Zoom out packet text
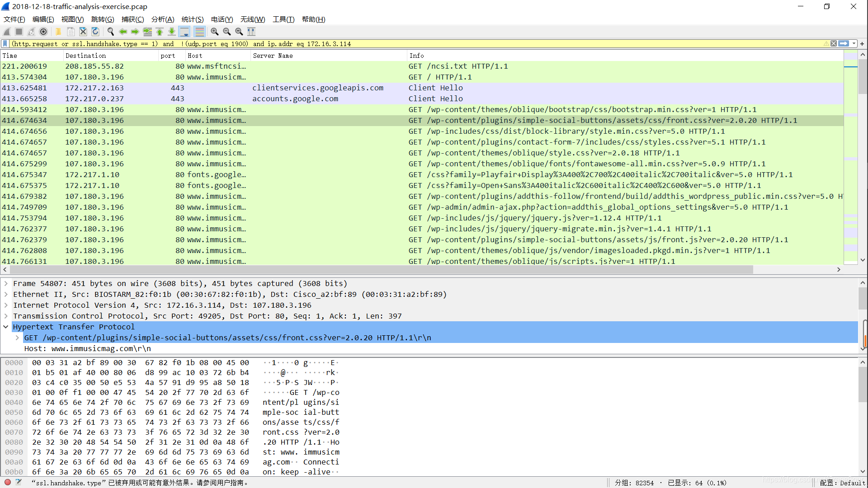This screenshot has height=488, width=868. pyautogui.click(x=226, y=32)
